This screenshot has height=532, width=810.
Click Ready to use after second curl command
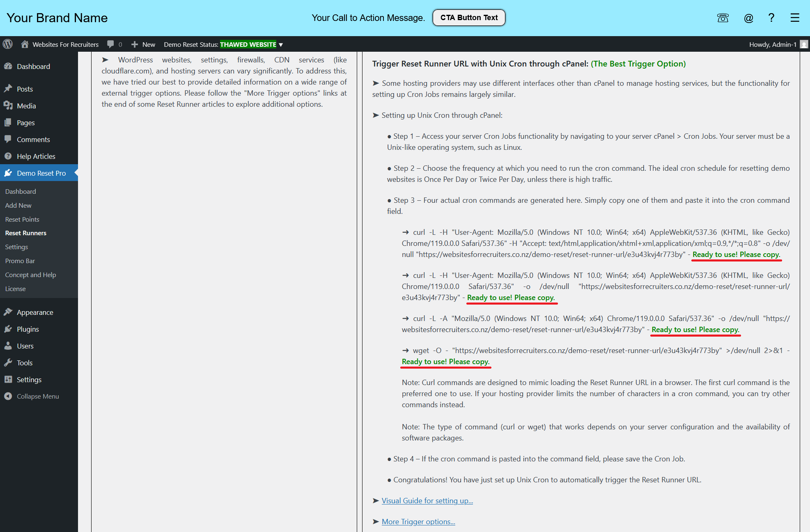tap(511, 297)
